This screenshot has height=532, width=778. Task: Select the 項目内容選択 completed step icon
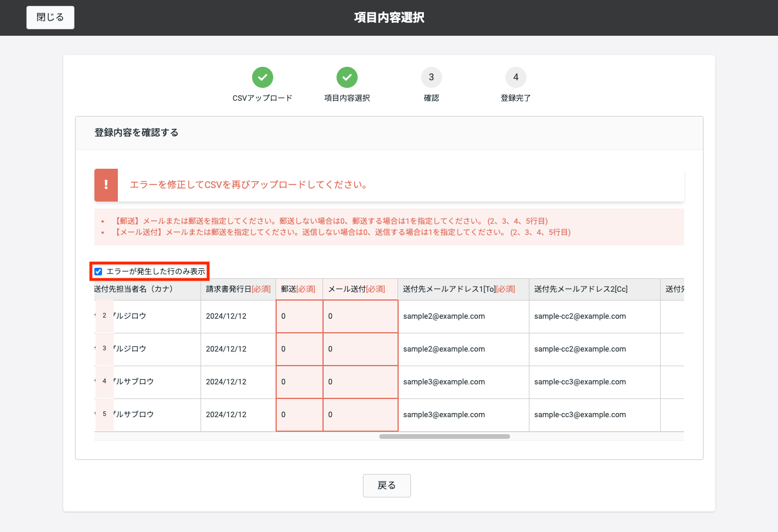click(347, 77)
